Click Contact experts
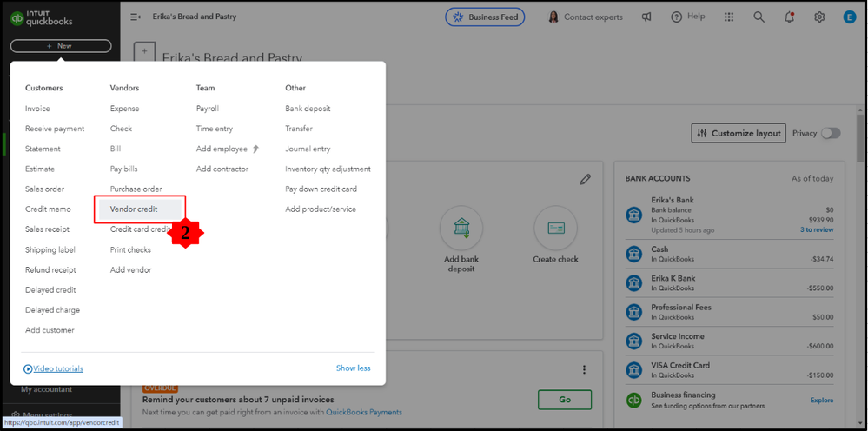868x431 pixels. [x=585, y=17]
